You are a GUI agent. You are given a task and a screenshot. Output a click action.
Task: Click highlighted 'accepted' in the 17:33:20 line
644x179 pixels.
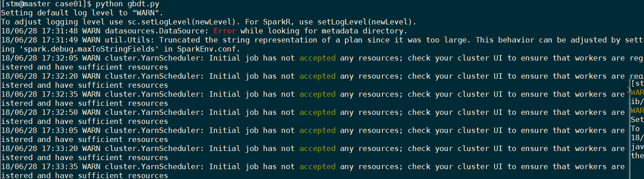317,149
